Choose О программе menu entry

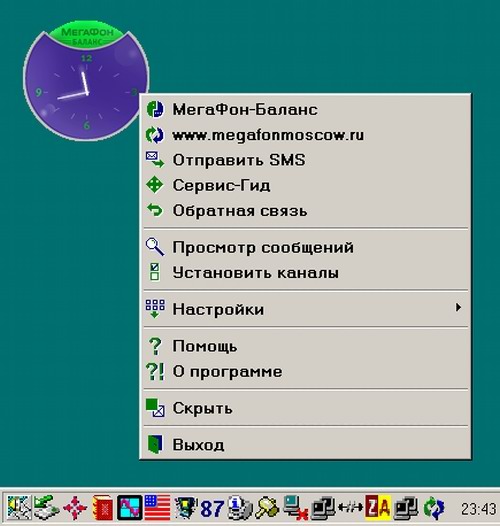[x=305, y=371]
